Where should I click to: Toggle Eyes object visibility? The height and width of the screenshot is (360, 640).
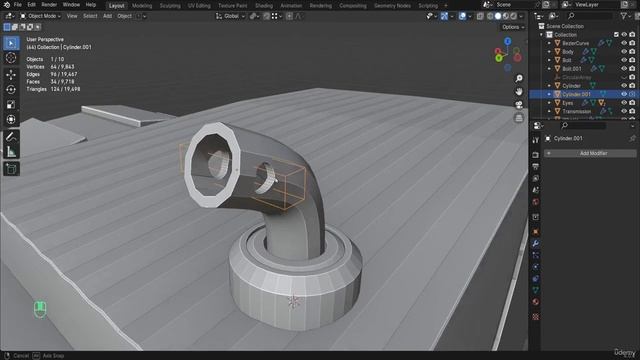(x=624, y=103)
